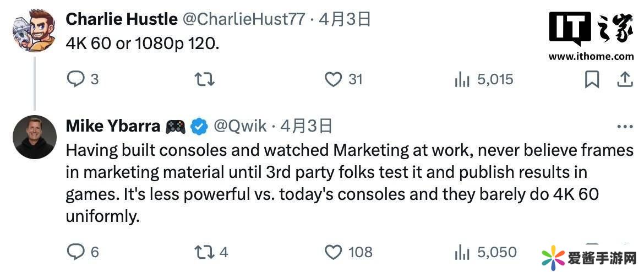Click the @Qwik handle
The width and height of the screenshot is (644, 272).
click(x=240, y=127)
